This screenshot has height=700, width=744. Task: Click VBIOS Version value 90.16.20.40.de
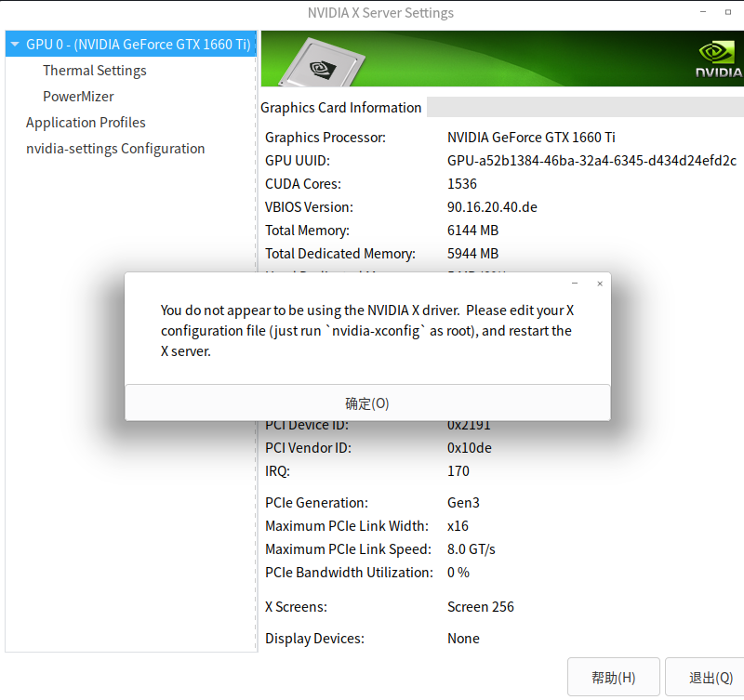(x=492, y=207)
